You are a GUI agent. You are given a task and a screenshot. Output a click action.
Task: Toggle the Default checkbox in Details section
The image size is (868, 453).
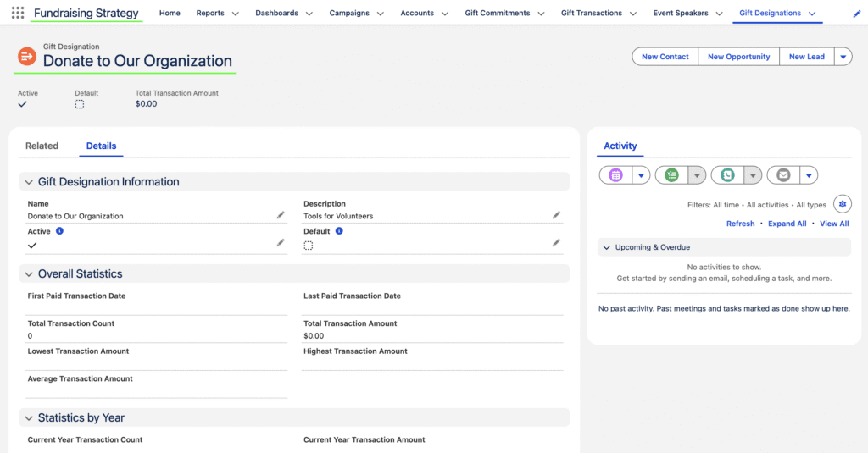309,246
